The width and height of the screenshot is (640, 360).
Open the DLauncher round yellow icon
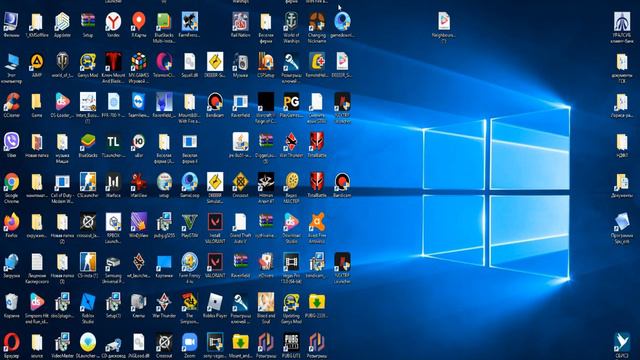[x=88, y=342]
